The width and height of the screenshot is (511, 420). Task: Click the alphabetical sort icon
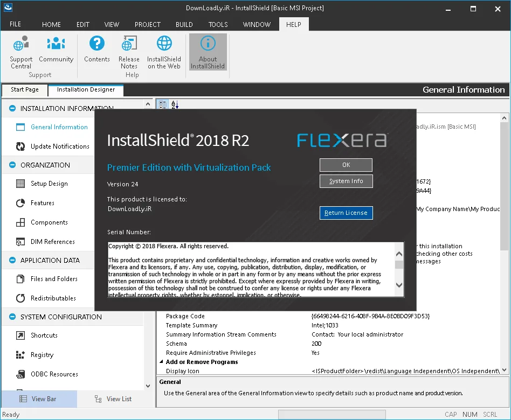point(175,104)
